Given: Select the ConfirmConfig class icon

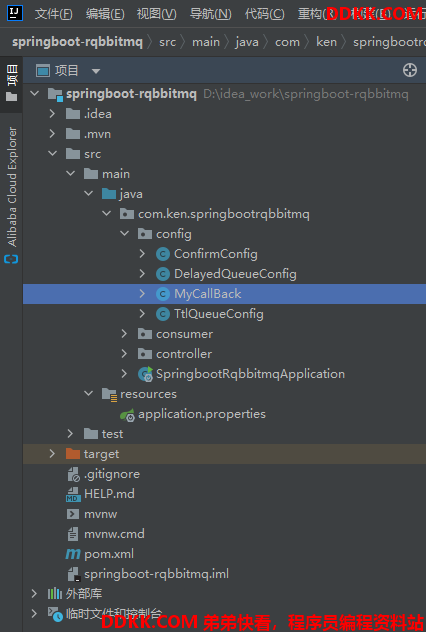Looking at the screenshot, I should [x=163, y=254].
